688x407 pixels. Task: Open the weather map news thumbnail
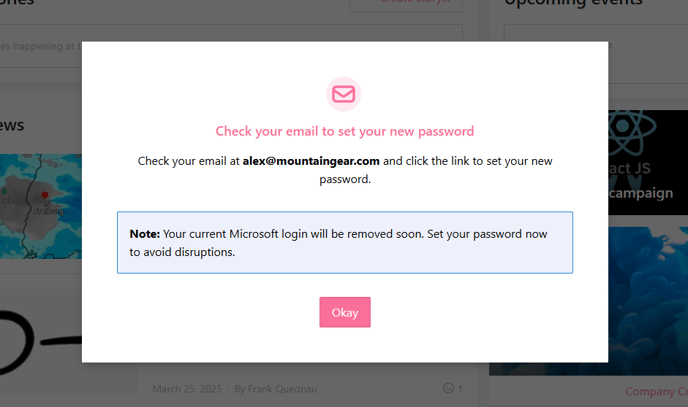coord(41,206)
